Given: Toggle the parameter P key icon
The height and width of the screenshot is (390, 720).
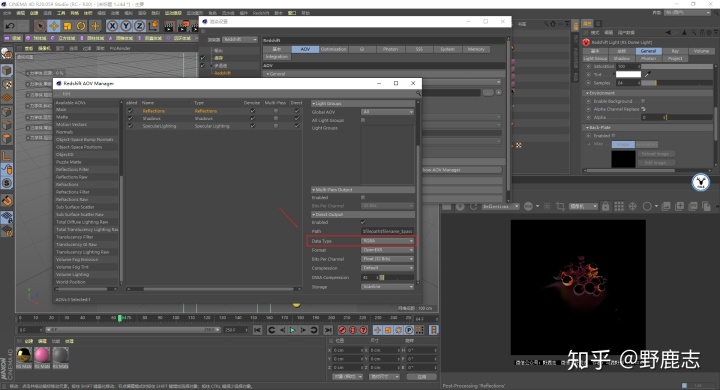Looking at the screenshot, I should (409, 330).
